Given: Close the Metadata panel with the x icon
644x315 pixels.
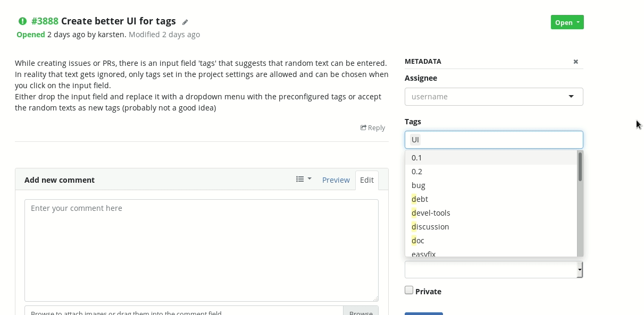Looking at the screenshot, I should 575,62.
